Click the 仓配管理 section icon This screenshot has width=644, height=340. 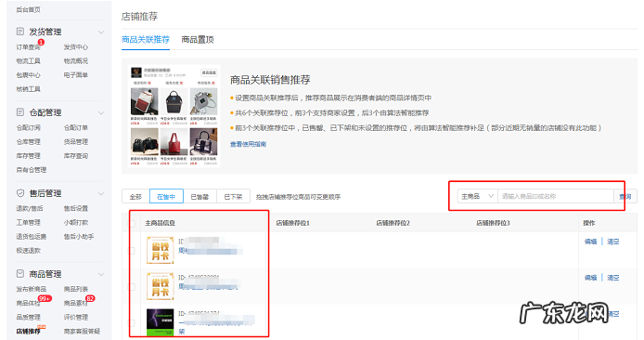[20, 111]
